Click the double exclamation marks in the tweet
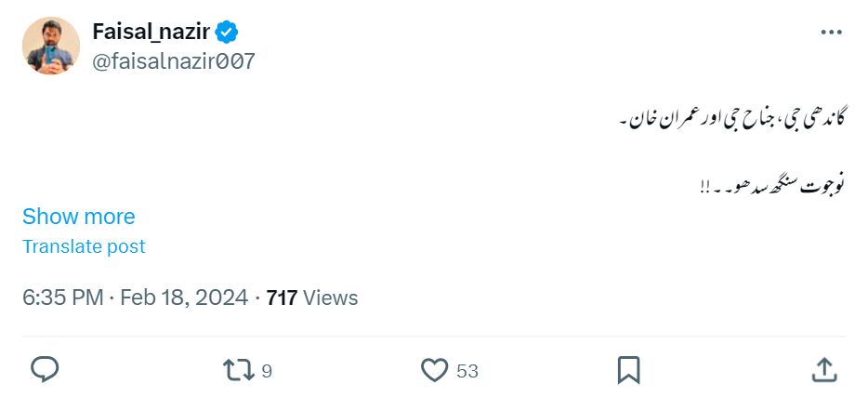 tap(705, 186)
